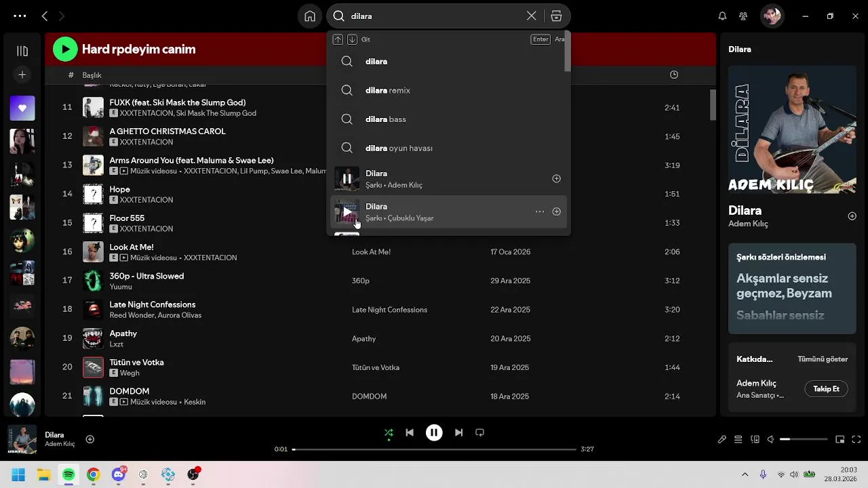Pause Dilara by Adem Kılıç in results
This screenshot has height=488, width=868.
point(347,179)
